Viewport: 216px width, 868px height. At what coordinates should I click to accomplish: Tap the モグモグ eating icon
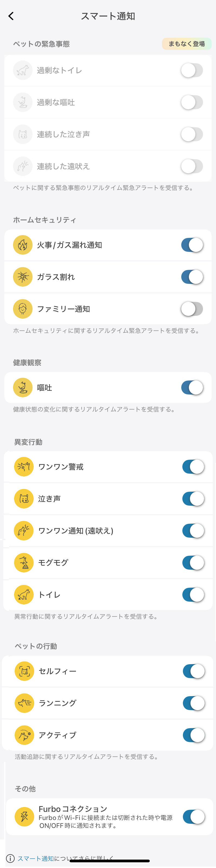click(24, 562)
